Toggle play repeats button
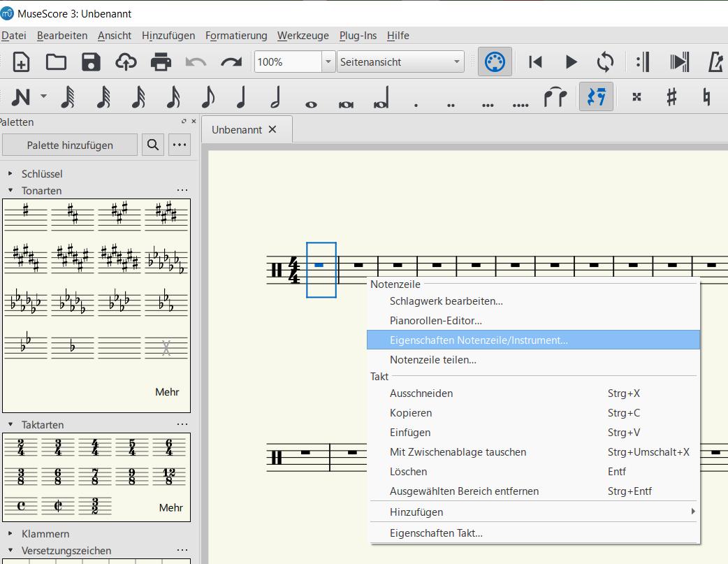The width and height of the screenshot is (728, 564). [643, 62]
